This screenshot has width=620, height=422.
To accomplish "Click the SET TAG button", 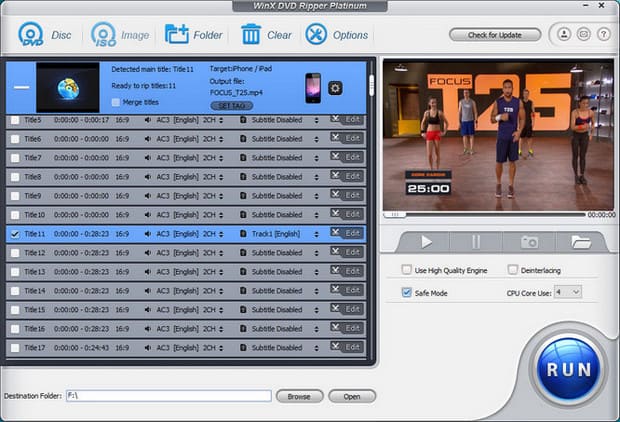I will click(x=232, y=106).
